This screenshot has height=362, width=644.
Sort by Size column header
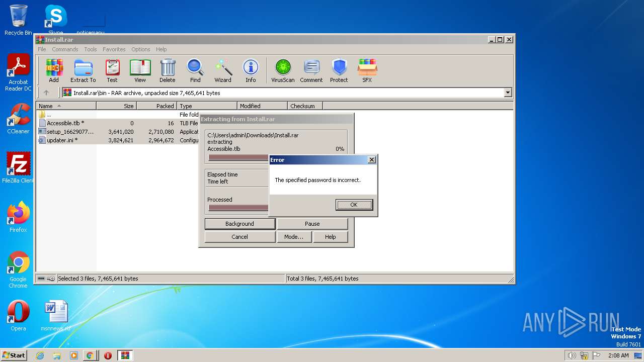point(116,106)
